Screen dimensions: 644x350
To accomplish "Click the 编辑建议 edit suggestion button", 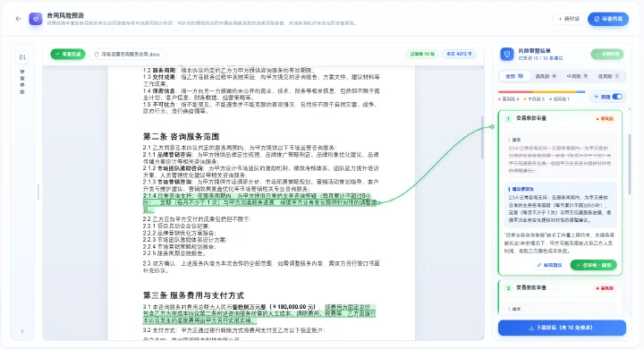I will coord(549,265).
